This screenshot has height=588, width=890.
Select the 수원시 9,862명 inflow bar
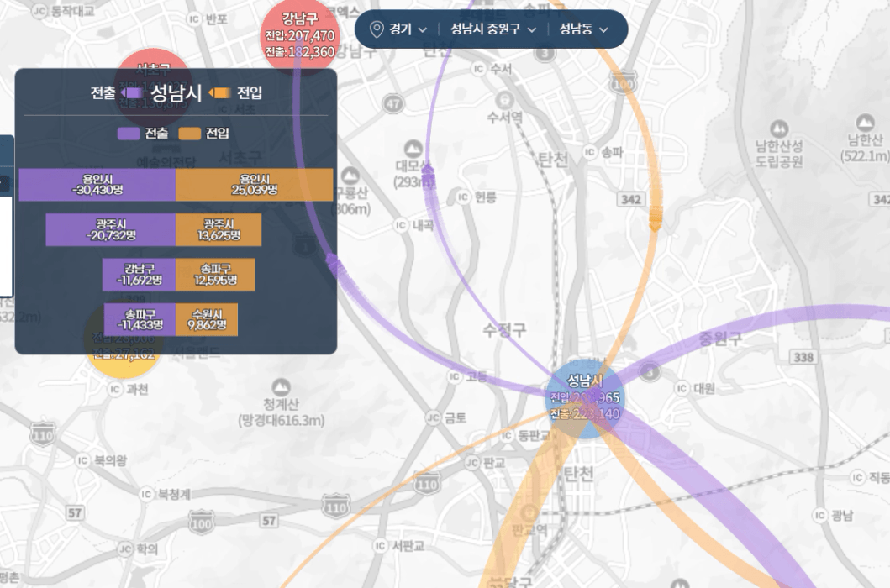(207, 319)
